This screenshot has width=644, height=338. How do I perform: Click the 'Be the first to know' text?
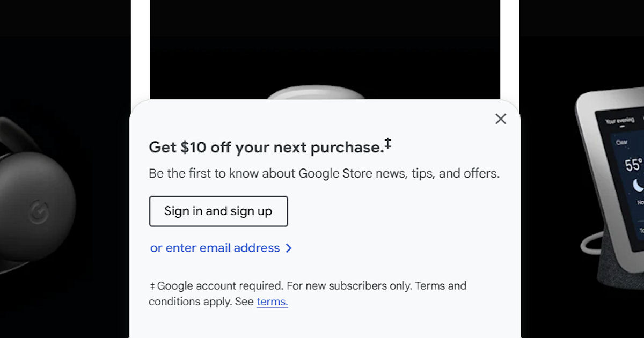[324, 174]
